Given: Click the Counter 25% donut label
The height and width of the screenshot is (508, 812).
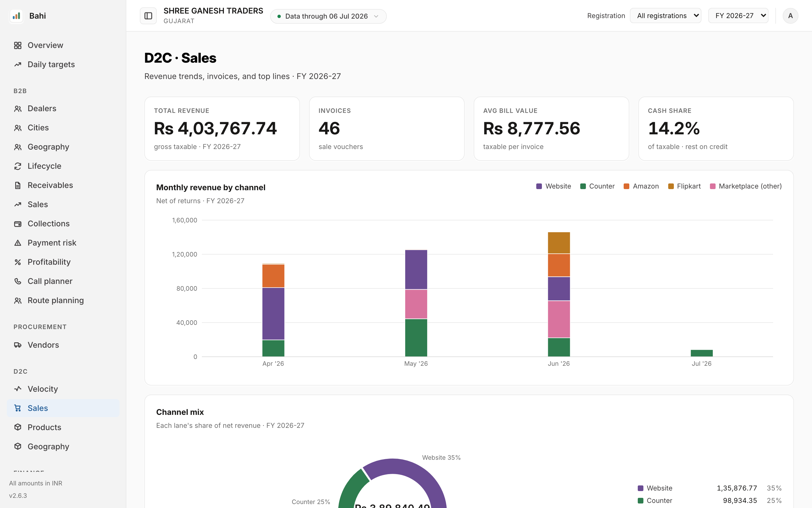Looking at the screenshot, I should [x=311, y=502].
